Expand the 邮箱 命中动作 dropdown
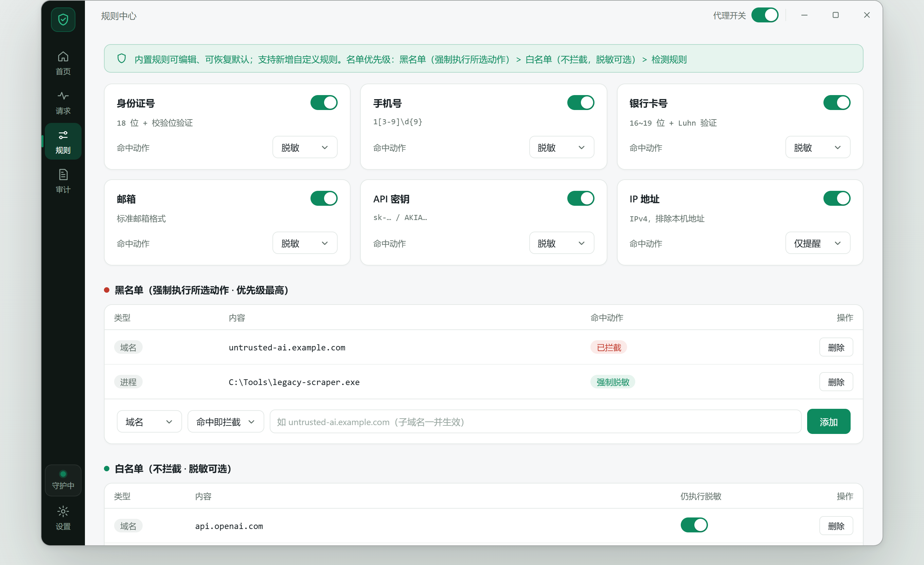This screenshot has height=565, width=924. pos(305,243)
